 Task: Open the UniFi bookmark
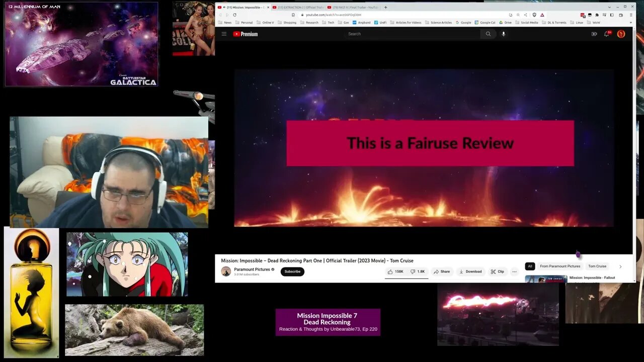coord(379,22)
